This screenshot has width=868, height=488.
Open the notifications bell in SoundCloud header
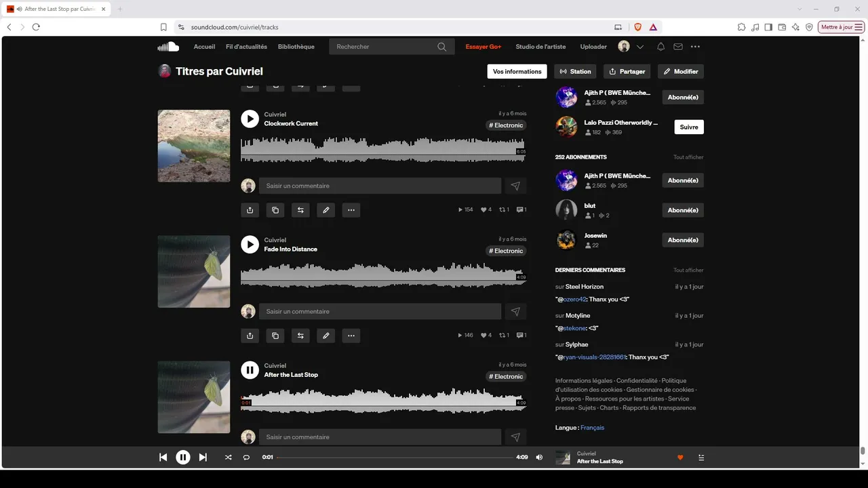pyautogui.click(x=660, y=47)
